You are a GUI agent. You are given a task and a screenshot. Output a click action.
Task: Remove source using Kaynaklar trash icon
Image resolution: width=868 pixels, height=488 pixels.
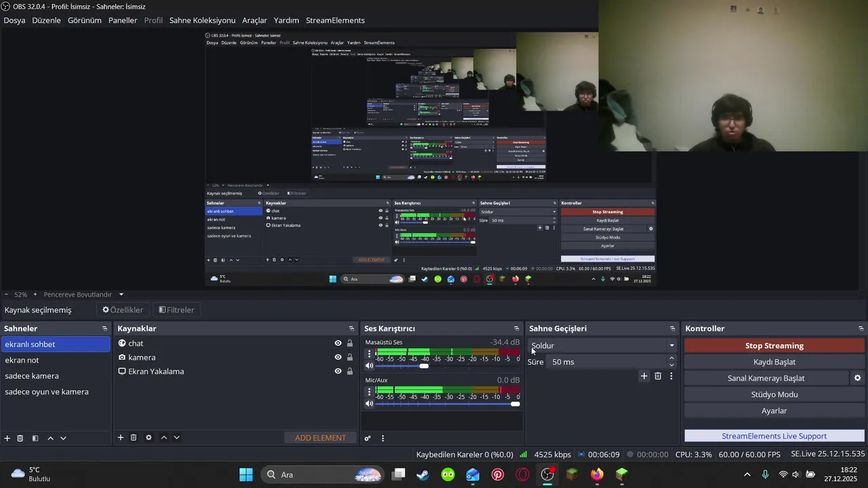pos(134,438)
